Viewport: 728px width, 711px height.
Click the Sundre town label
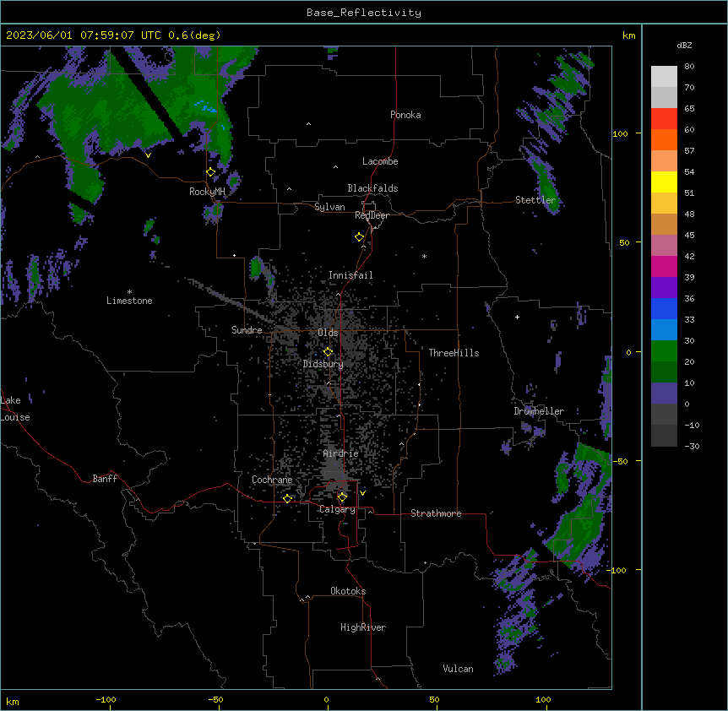pyautogui.click(x=247, y=330)
